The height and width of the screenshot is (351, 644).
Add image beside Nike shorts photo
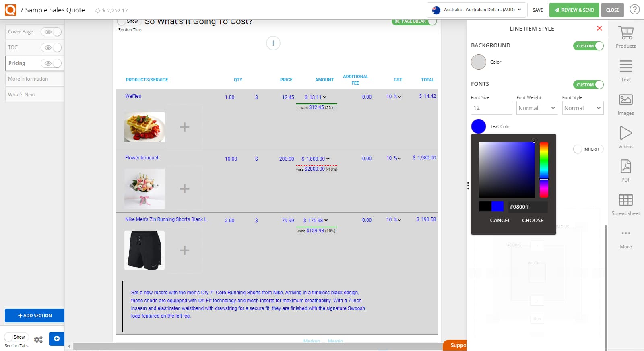(x=184, y=250)
